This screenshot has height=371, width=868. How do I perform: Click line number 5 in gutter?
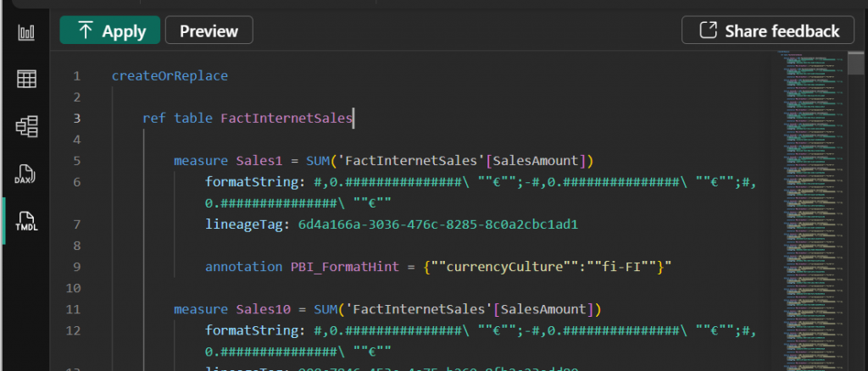[x=77, y=160]
